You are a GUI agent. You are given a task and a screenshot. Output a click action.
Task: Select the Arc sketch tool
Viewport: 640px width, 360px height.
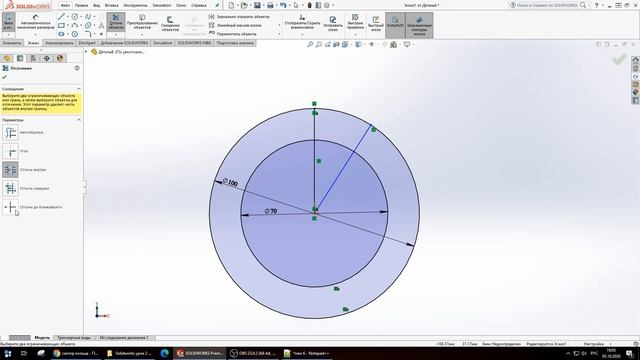[x=75, y=25]
